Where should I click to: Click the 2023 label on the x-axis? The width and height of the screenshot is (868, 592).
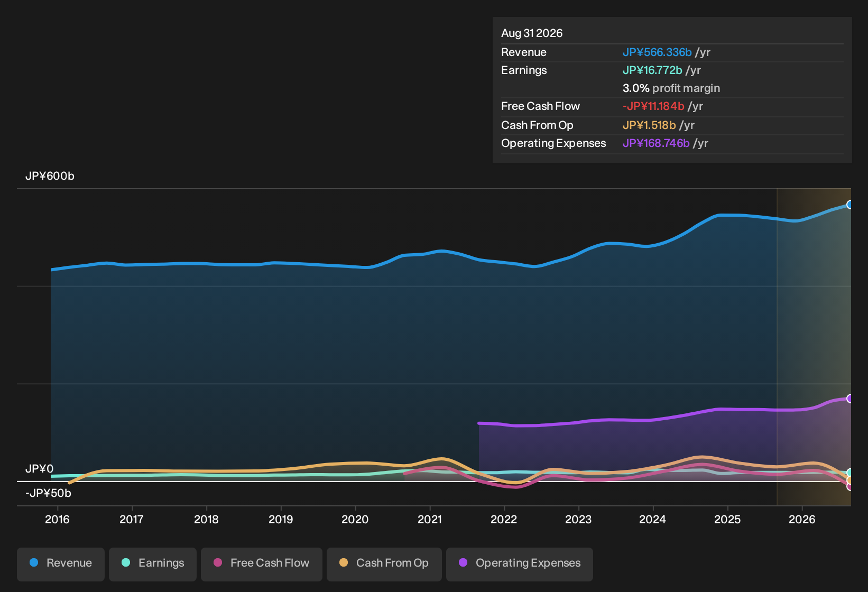click(x=578, y=520)
